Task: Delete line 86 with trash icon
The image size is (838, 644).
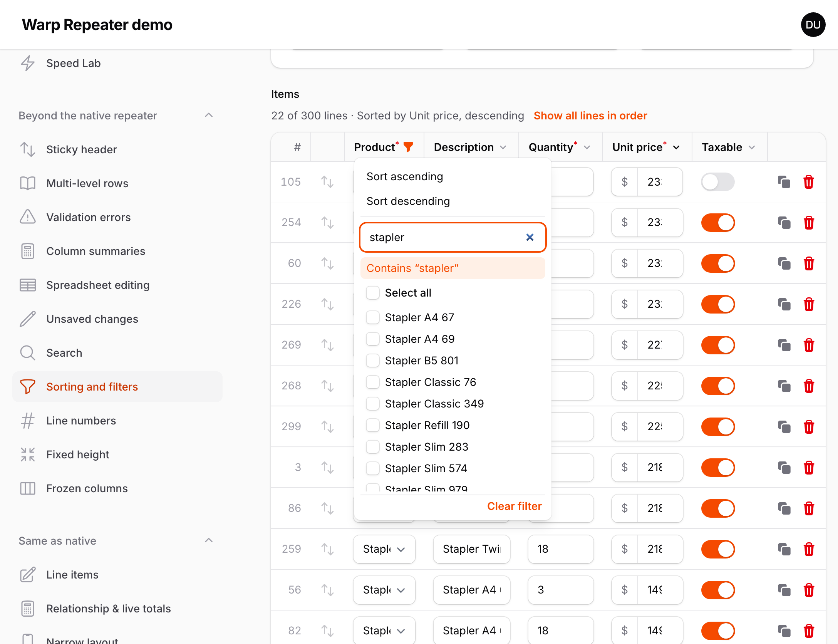Action: pyautogui.click(x=809, y=508)
